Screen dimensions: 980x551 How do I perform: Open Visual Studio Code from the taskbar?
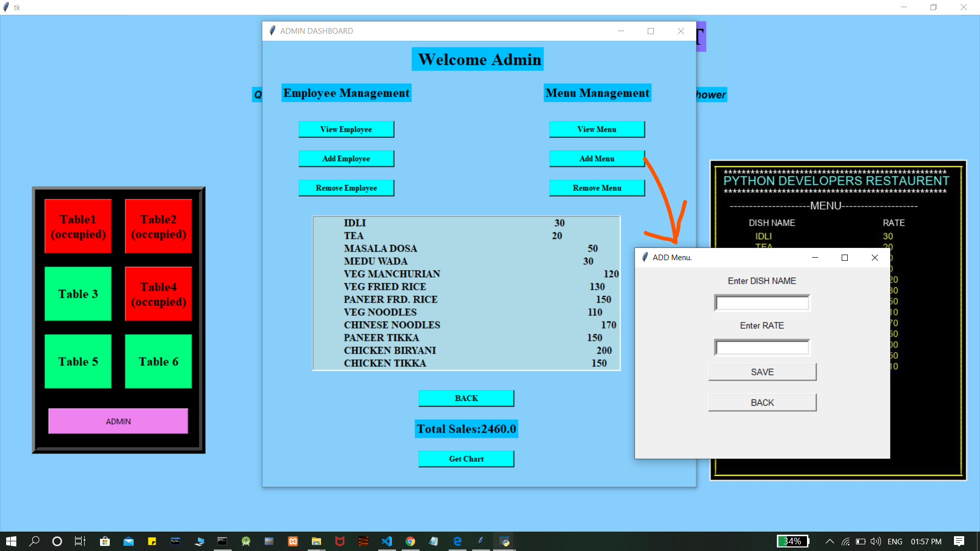387,541
